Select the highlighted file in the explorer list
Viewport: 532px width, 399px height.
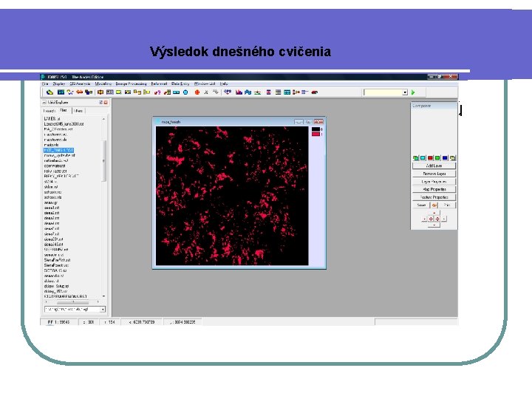(x=58, y=150)
